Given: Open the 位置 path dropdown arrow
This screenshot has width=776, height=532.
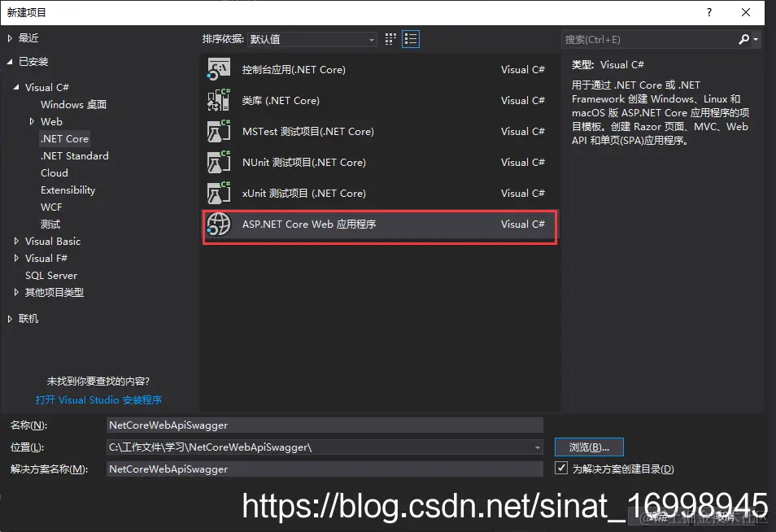Looking at the screenshot, I should (x=538, y=447).
